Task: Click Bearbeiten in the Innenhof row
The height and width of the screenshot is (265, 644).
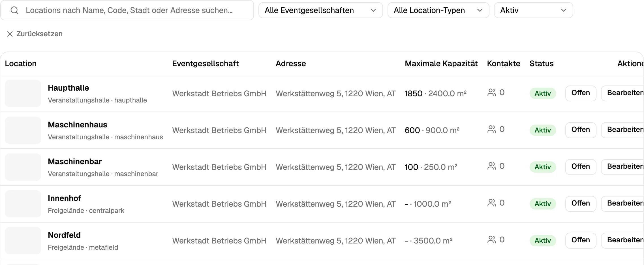Action: (x=622, y=204)
